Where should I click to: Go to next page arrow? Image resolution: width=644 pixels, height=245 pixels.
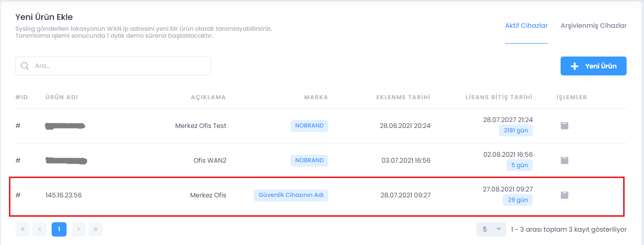[78, 229]
